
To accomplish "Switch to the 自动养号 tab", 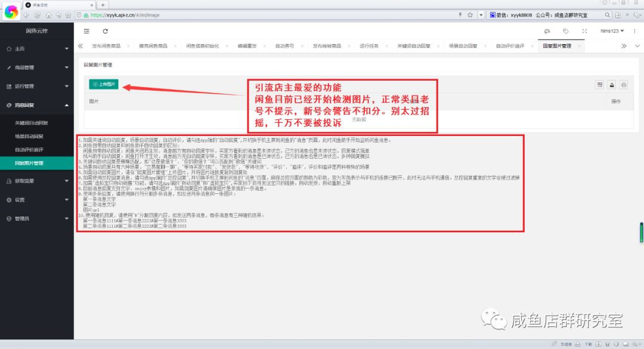I will coord(284,46).
